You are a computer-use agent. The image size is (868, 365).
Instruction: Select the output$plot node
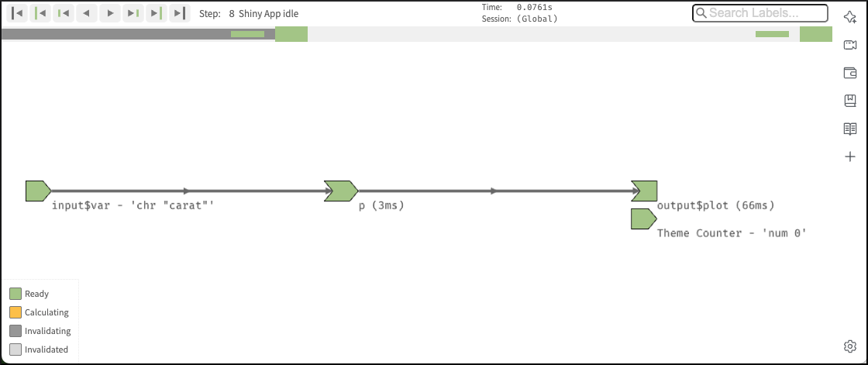point(644,191)
